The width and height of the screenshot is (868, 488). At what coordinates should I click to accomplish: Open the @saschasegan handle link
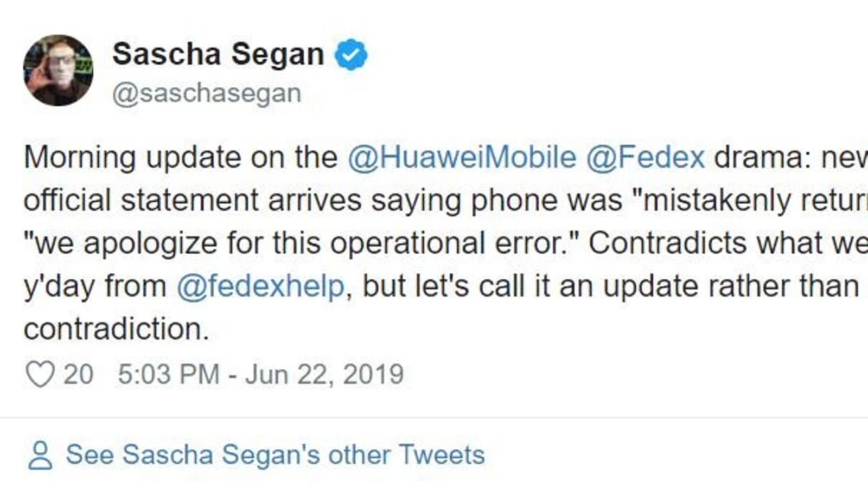pyautogui.click(x=207, y=93)
